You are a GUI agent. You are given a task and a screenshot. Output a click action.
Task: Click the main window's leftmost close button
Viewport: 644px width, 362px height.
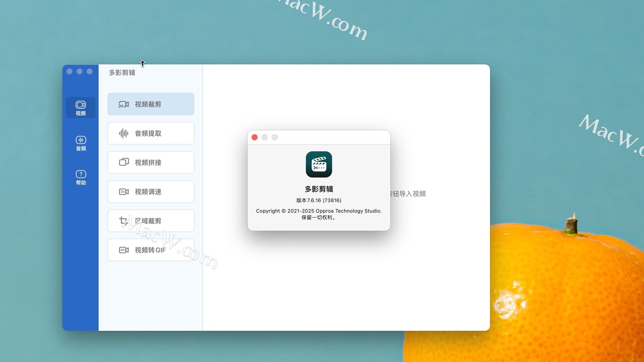tap(69, 71)
